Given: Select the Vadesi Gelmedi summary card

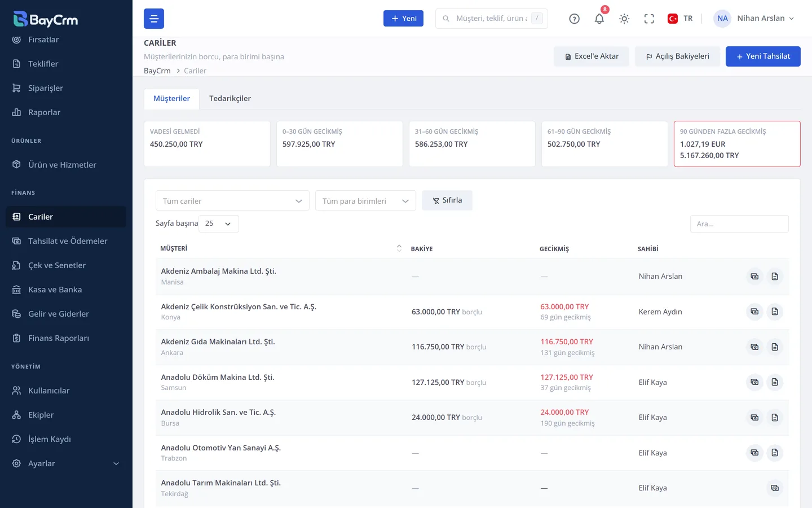Looking at the screenshot, I should tap(207, 144).
